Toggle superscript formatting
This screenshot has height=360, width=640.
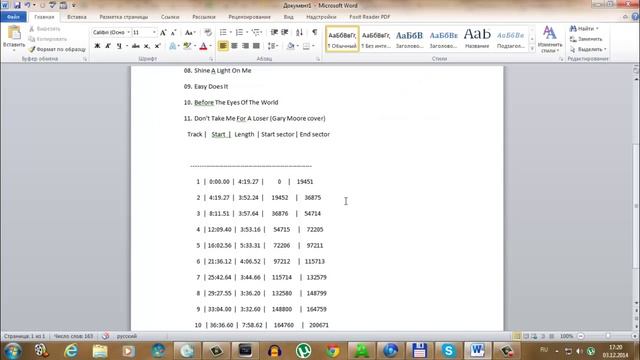(158, 46)
